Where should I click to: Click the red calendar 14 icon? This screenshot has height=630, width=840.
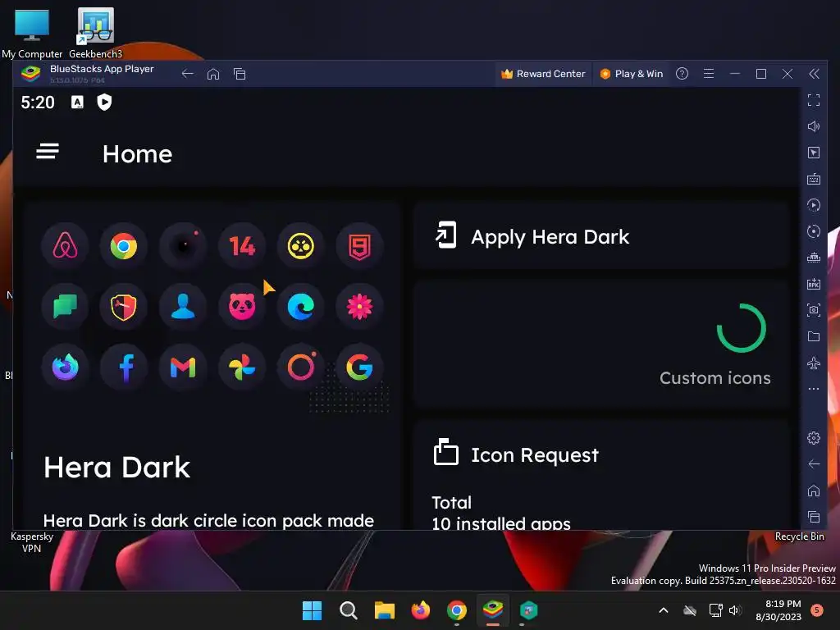(x=242, y=246)
